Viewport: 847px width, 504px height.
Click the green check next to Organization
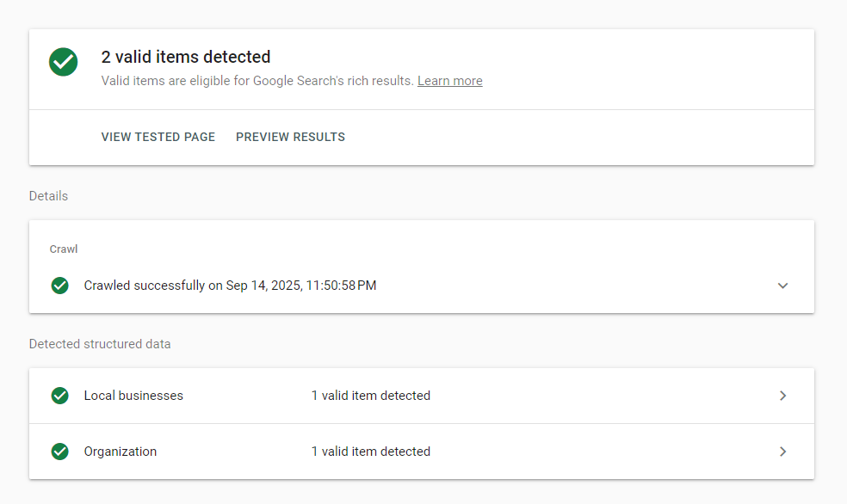click(x=60, y=452)
